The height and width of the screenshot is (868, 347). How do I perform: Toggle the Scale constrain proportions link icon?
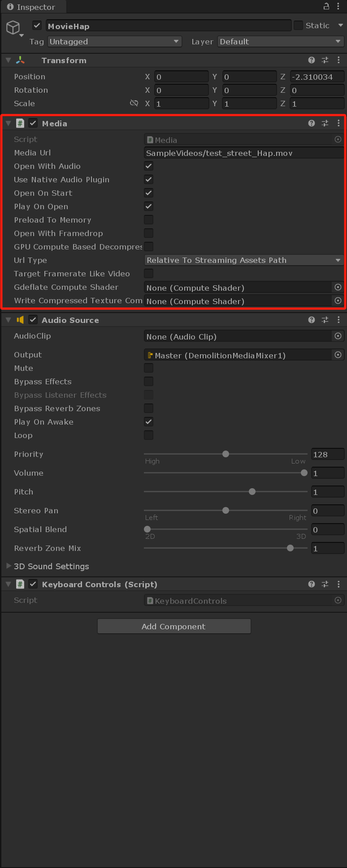pyautogui.click(x=134, y=103)
